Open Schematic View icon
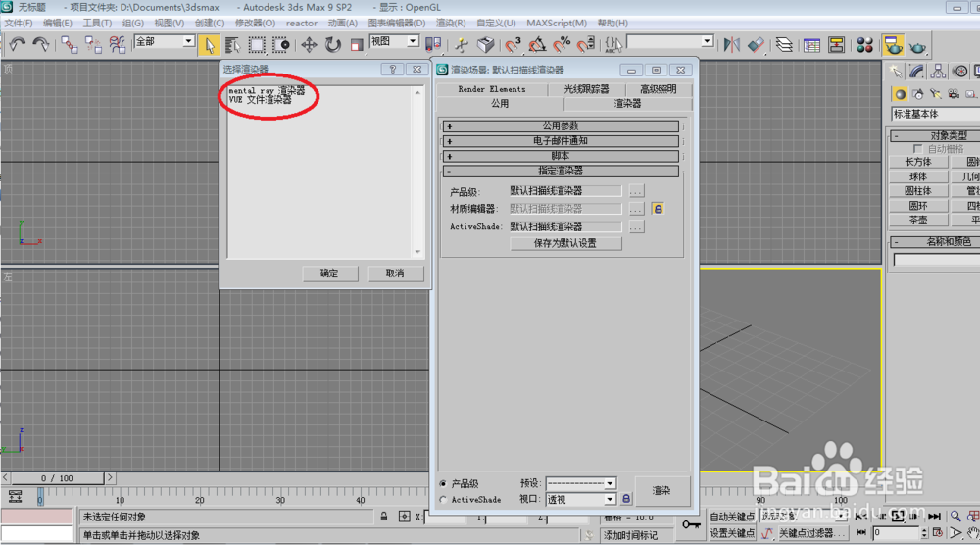This screenshot has width=980, height=545. coord(836,45)
